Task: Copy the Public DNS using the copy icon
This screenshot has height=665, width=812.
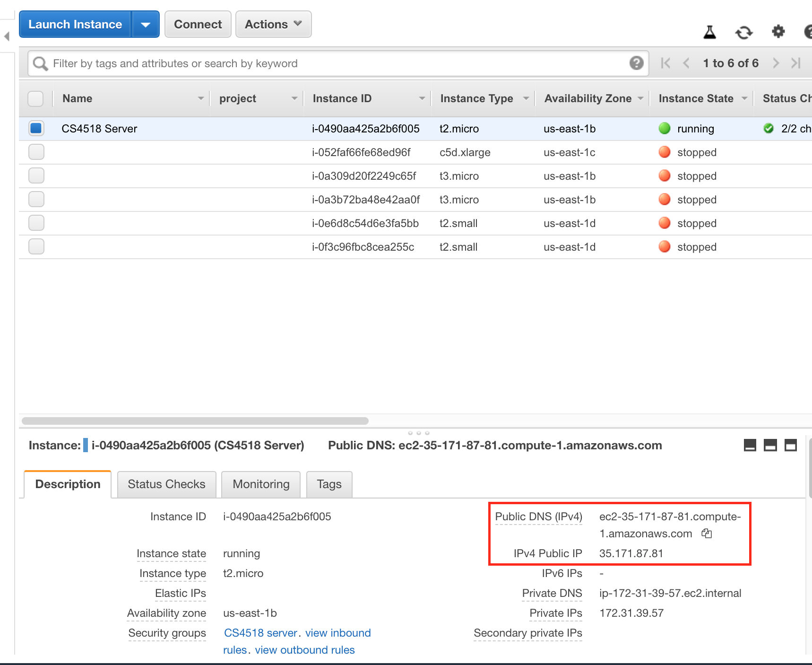Action: point(707,534)
